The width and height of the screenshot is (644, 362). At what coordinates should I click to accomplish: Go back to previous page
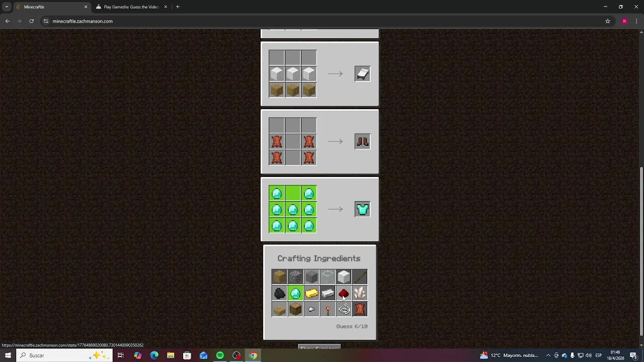pyautogui.click(x=8, y=21)
